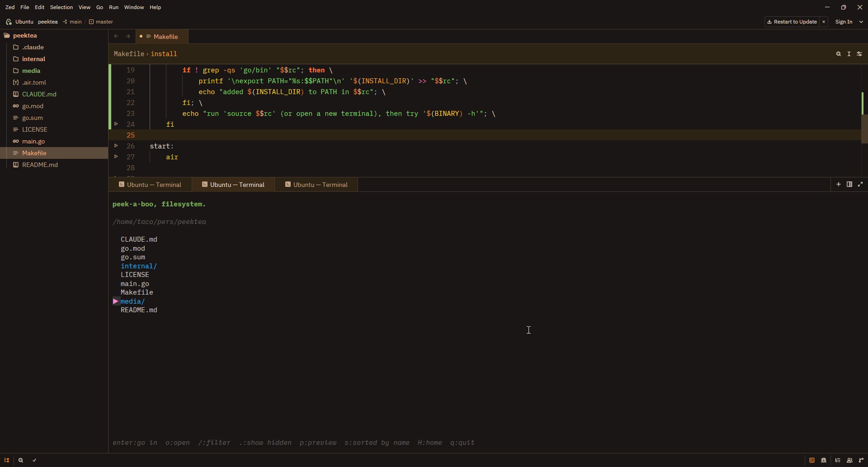Open editor controls sliders icon
868x467 pixels.
pos(859,54)
